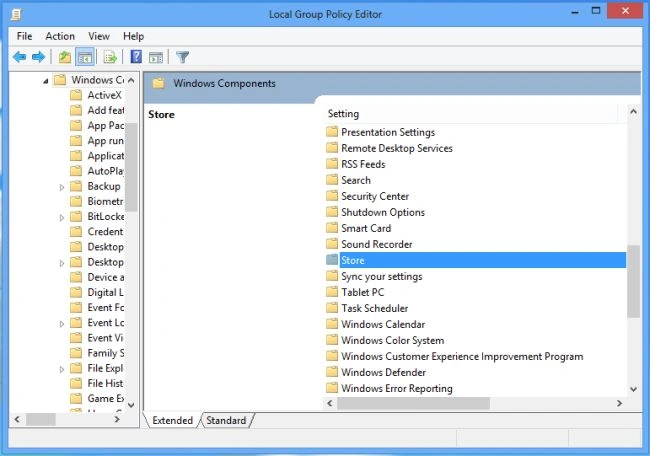Click the tree pane right scroll arrow

tap(117, 419)
